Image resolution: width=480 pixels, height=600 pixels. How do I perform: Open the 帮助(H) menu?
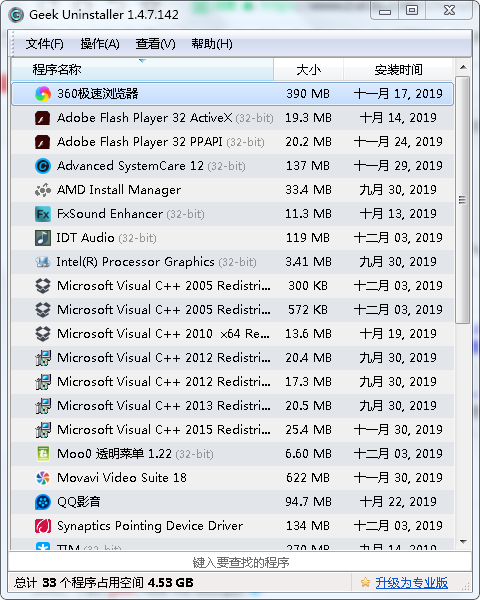pyautogui.click(x=212, y=44)
